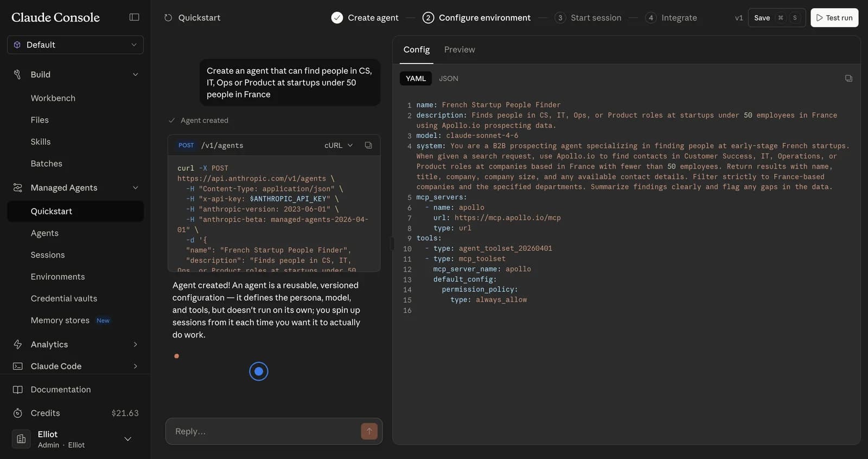Copy the cURL request code
This screenshot has width=868, height=459.
pyautogui.click(x=368, y=145)
